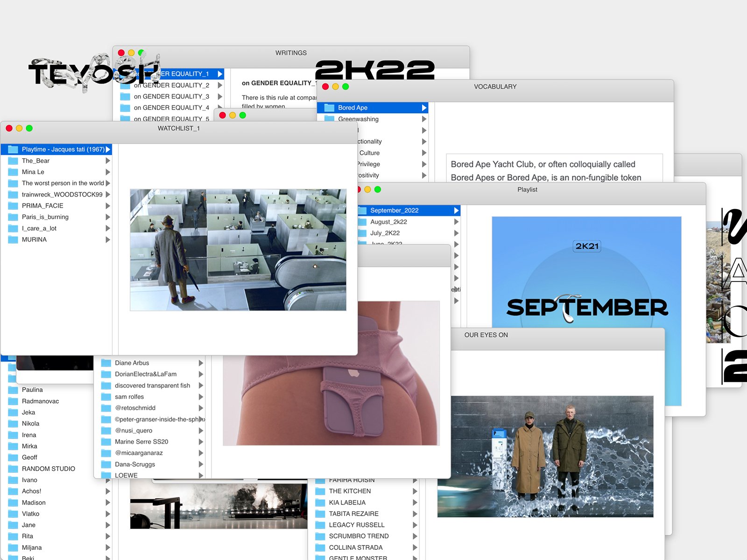Select the PRIMA_FACIE folder icon
Viewport: 747px width, 560px height.
(13, 206)
